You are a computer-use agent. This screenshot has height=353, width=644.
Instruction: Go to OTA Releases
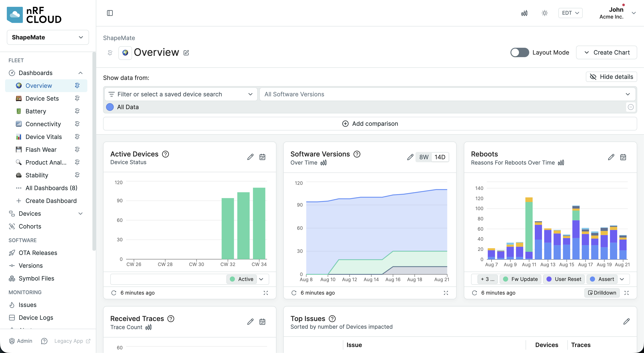(x=38, y=253)
